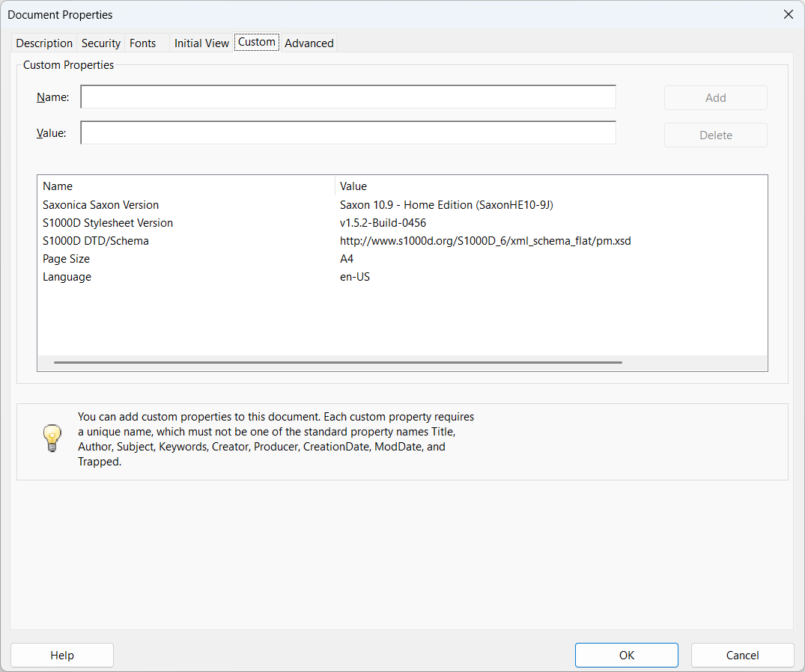This screenshot has height=672, width=805.
Task: Click the lightbulb tip icon
Action: (x=52, y=438)
